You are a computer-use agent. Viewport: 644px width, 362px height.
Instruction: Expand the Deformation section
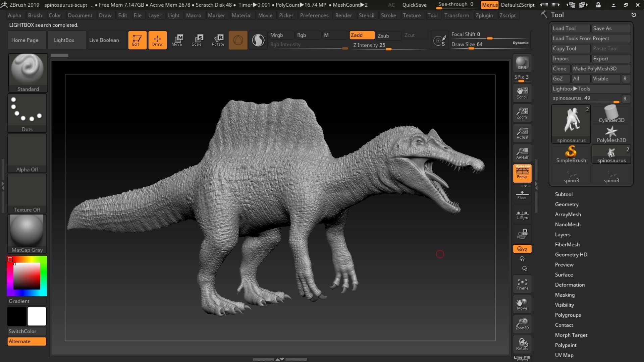coord(570,285)
